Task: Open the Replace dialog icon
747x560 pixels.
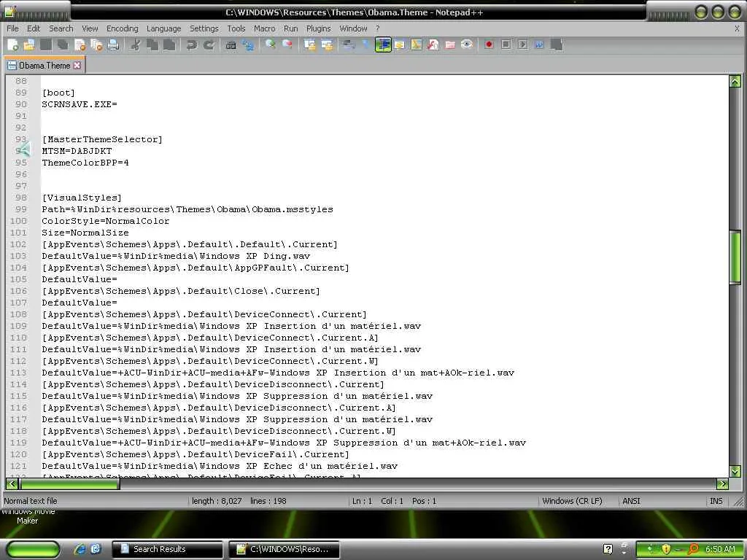Action: (x=248, y=45)
